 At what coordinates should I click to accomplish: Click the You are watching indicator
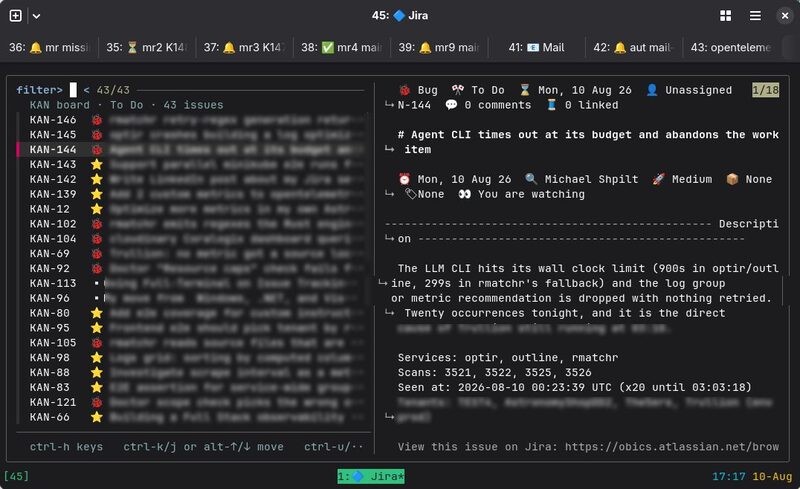click(x=521, y=194)
